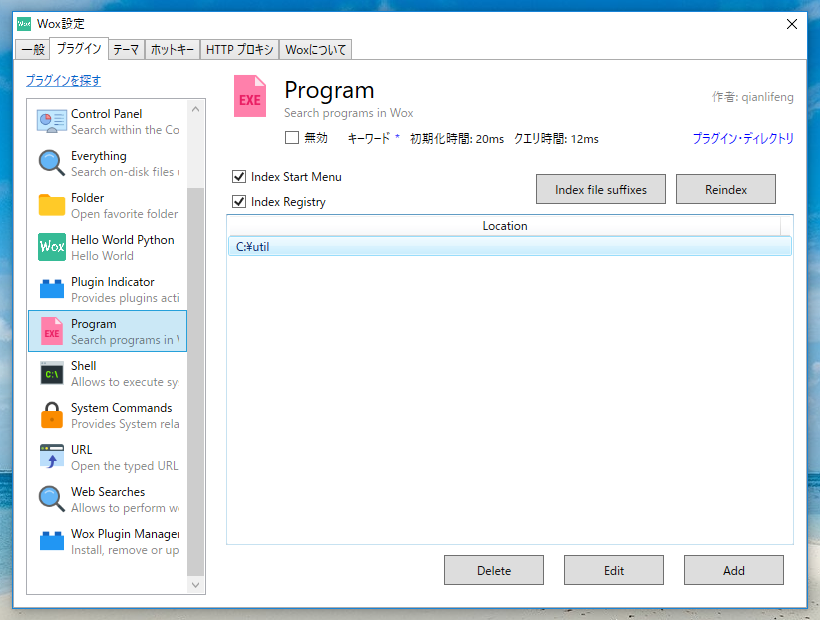Select the プラグイン tab

pos(79,49)
